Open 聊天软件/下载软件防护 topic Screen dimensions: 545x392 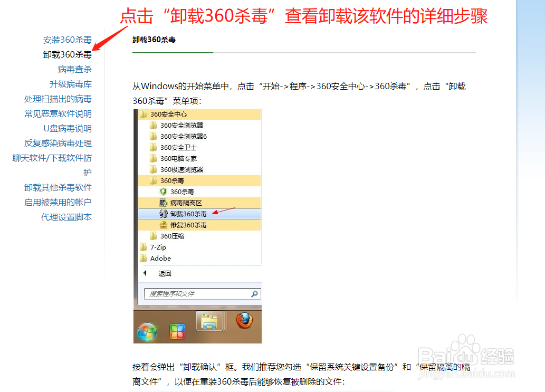[x=52, y=165]
